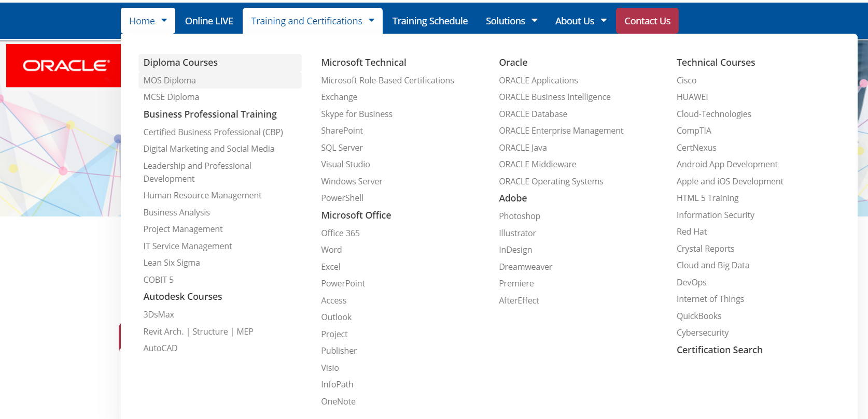The width and height of the screenshot is (868, 419).
Task: Select the MOS Diploma link
Action: tap(170, 80)
